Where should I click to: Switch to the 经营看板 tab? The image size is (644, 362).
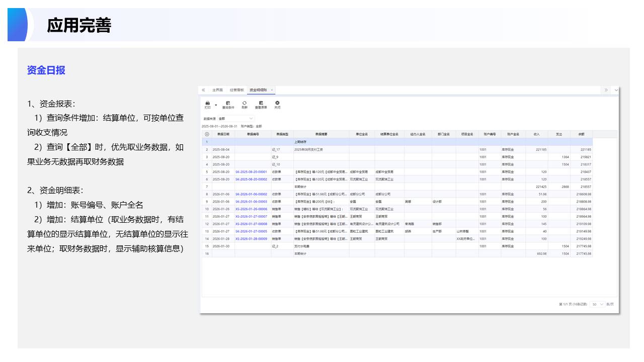[236, 90]
